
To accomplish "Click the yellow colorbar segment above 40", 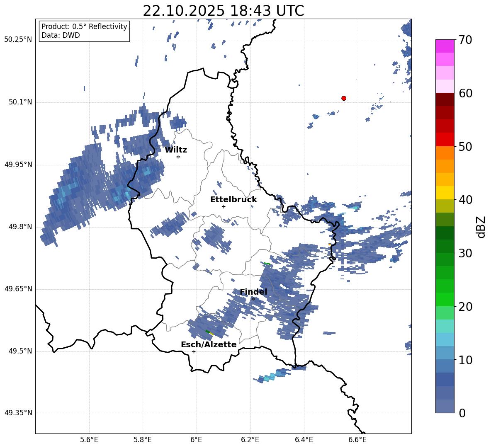I will [445, 193].
